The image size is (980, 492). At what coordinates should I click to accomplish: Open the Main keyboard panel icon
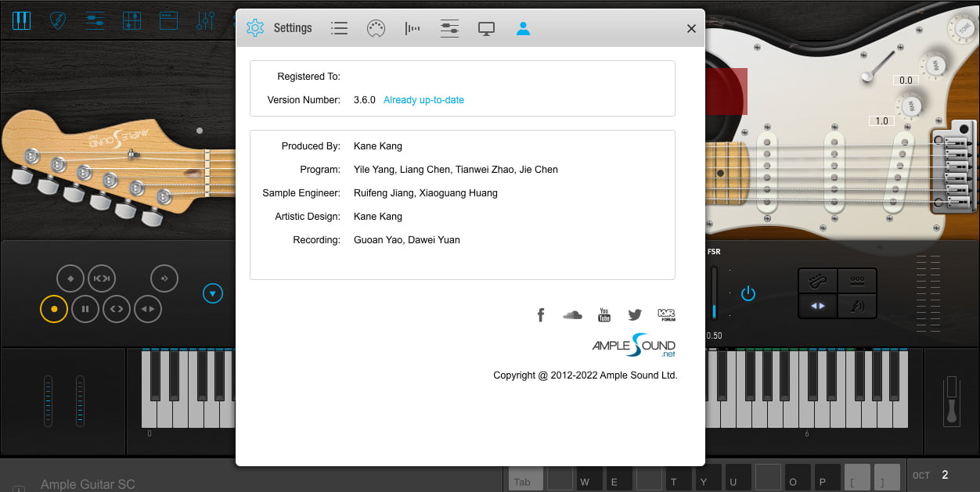tap(21, 20)
